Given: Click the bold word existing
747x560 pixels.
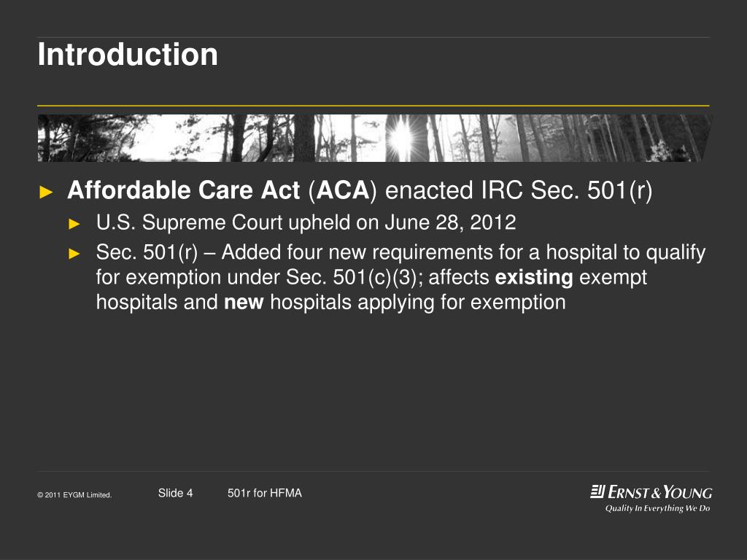Looking at the screenshot, I should [x=533, y=278].
